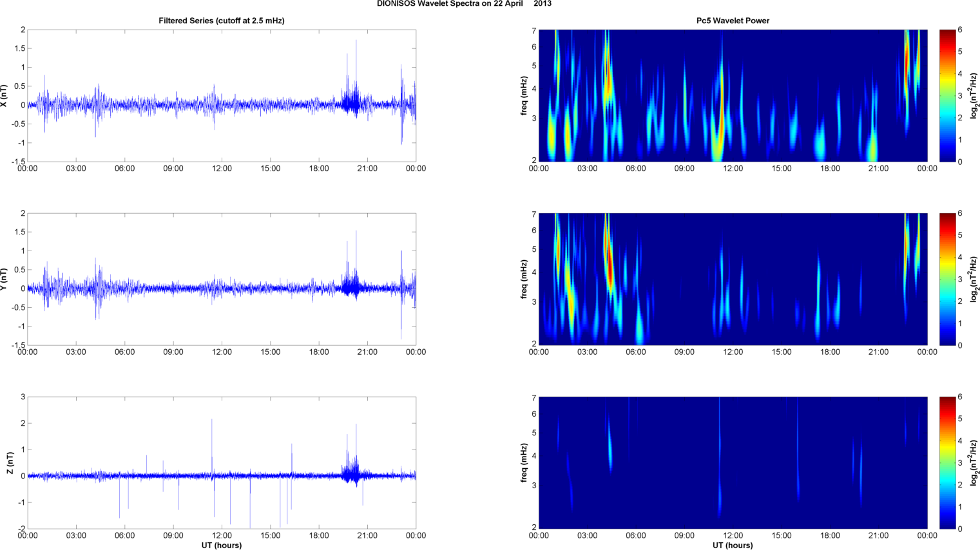This screenshot has width=980, height=550.
Task: Select the Z component Pc5 wavelet spectrogram
Action: tap(733, 462)
